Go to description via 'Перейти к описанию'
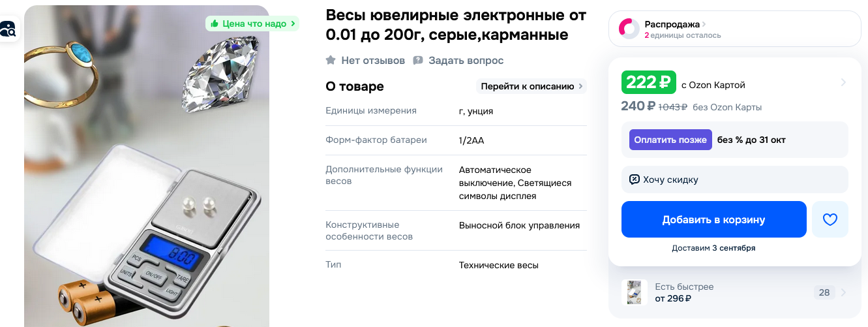This screenshot has height=327, width=868. (531, 86)
